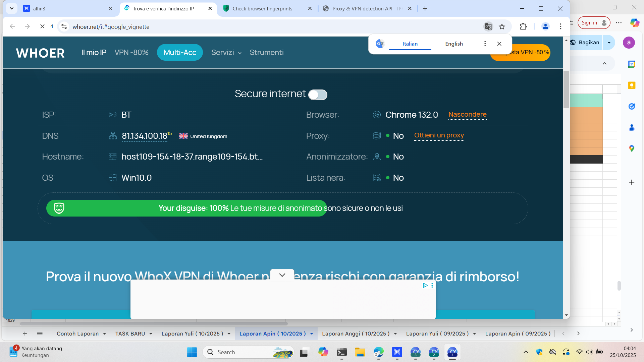Open the Chrome profile avatar

click(545, 26)
